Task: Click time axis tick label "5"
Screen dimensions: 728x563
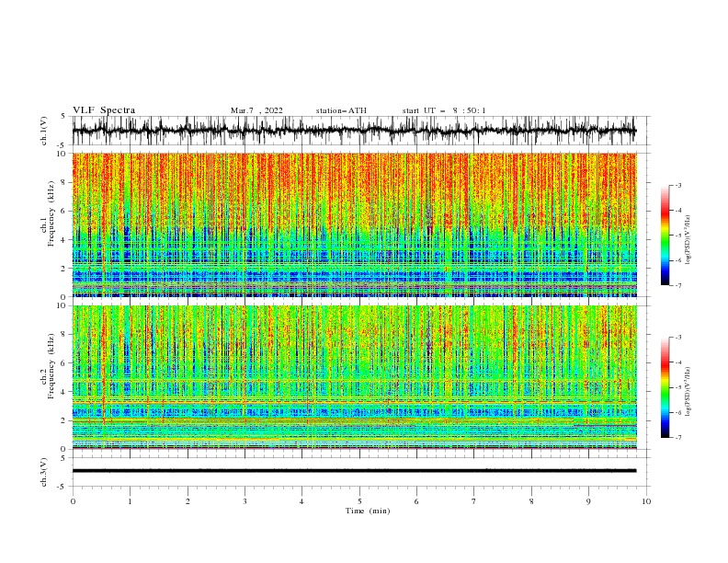Action: [359, 501]
